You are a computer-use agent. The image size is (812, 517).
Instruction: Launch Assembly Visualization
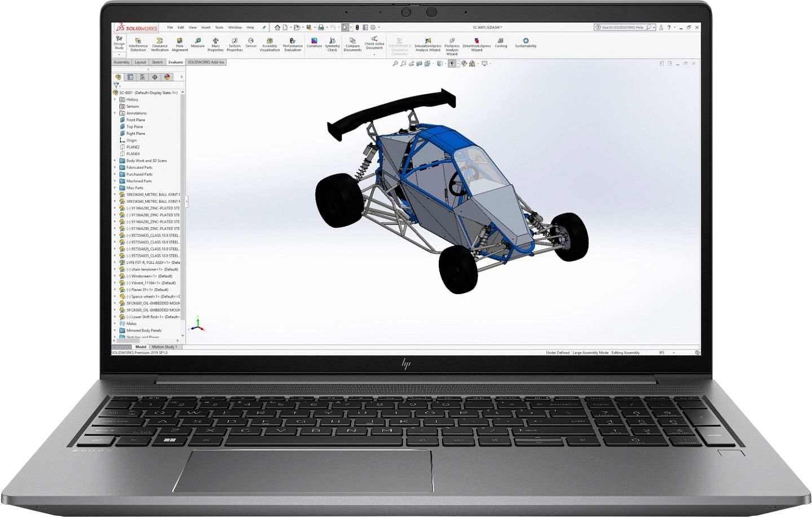coord(270,44)
